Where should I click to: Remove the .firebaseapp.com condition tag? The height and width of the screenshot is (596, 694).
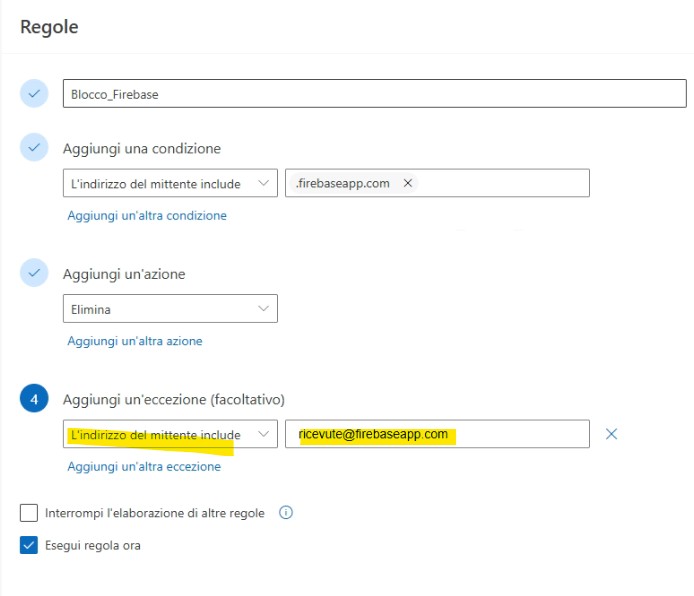point(407,183)
